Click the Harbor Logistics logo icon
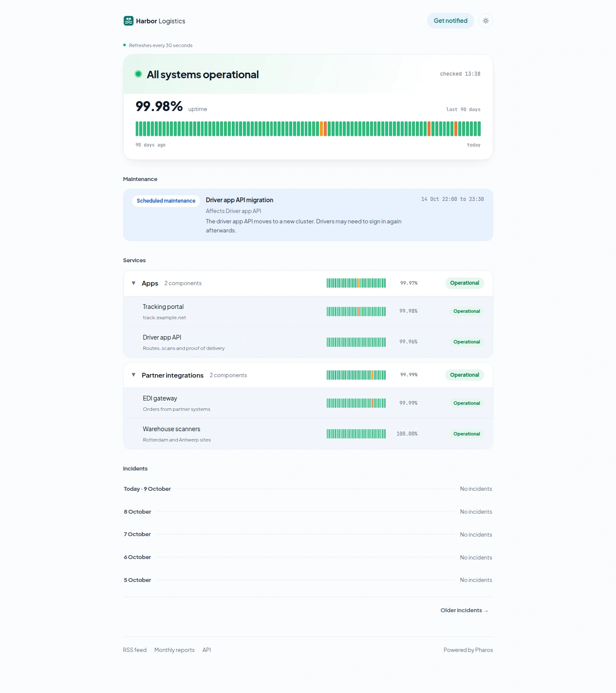The image size is (616, 693). coord(128,21)
